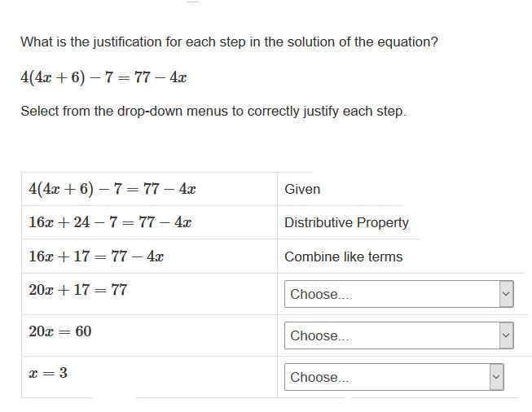
Task: Click the table equation 4(4x + 6) − 7 = 77 − 4x
Action: point(112,189)
